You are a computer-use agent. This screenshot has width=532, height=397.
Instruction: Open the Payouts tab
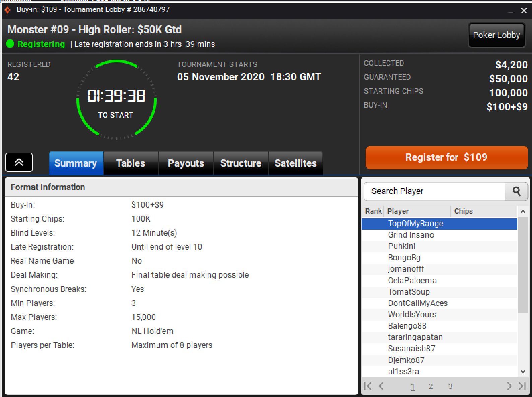[x=186, y=163]
